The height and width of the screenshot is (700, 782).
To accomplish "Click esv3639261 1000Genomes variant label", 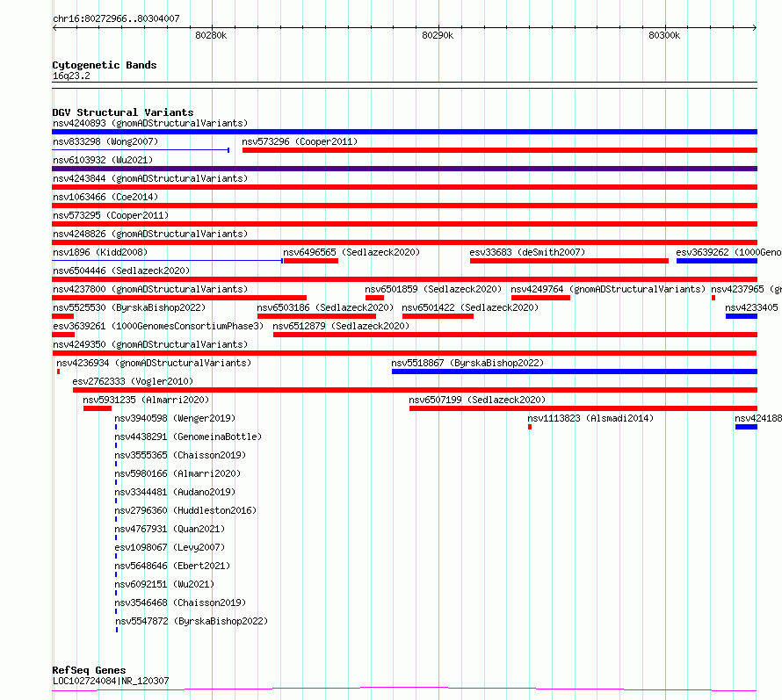I will click(x=158, y=326).
